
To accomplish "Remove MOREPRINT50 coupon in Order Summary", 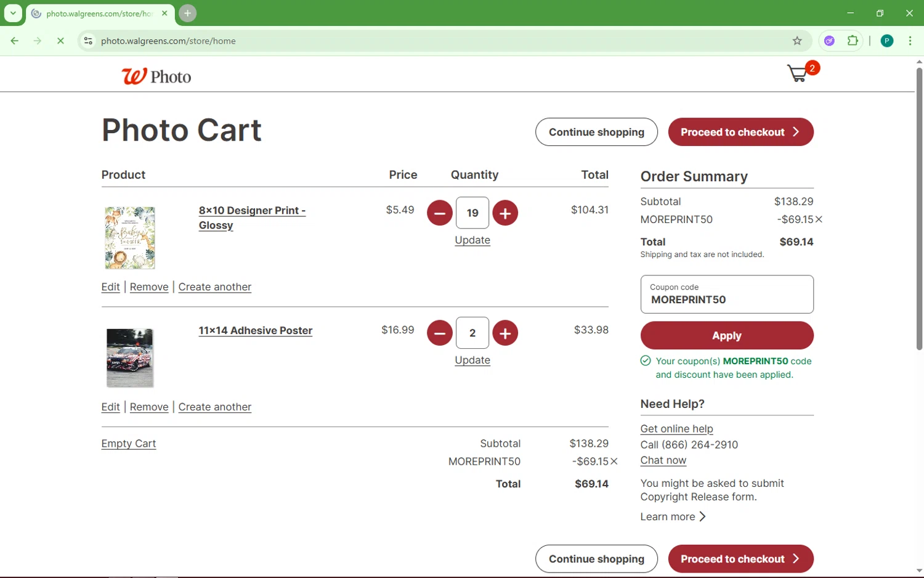I will click(819, 219).
